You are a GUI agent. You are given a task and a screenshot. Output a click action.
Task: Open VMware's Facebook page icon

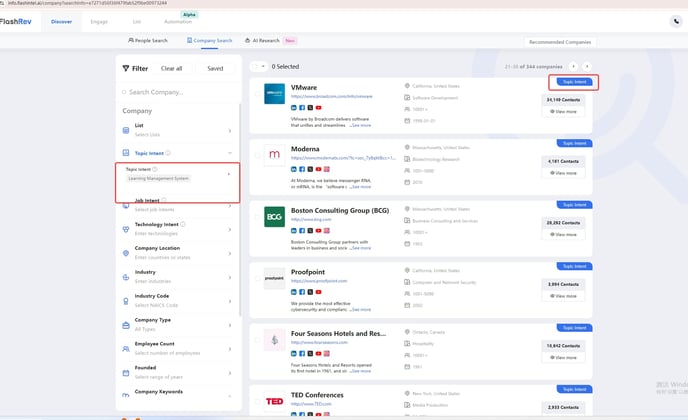(302, 108)
